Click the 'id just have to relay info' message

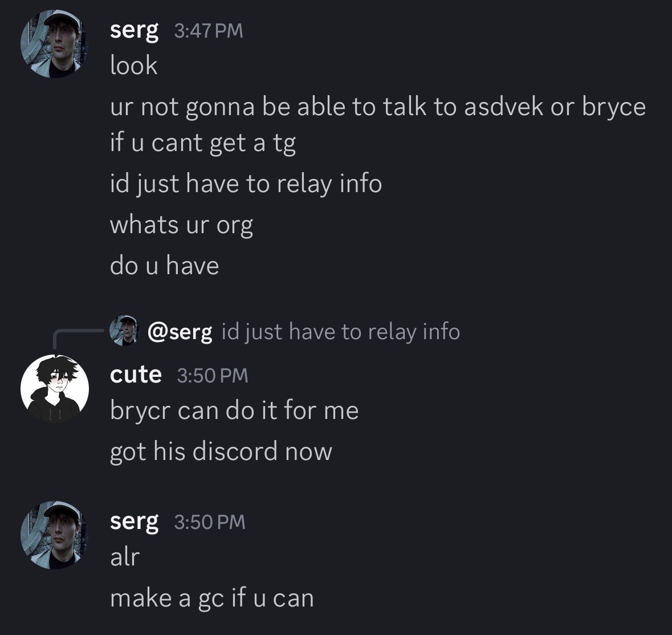click(x=246, y=184)
